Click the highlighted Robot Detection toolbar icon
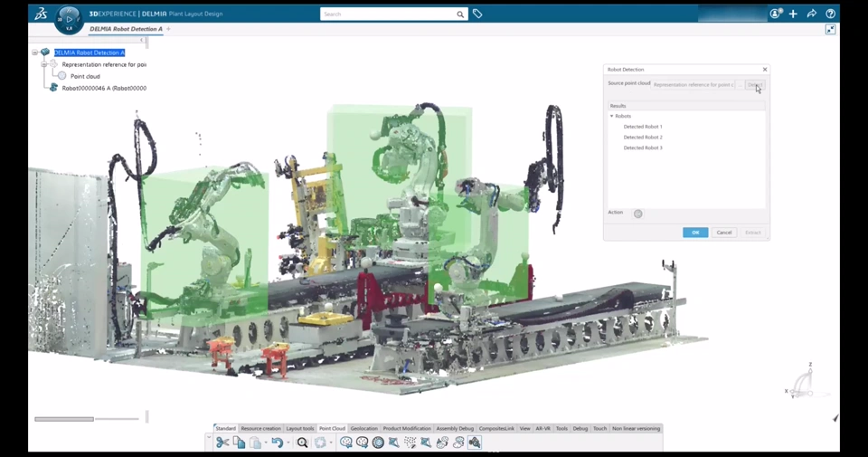This screenshot has height=457, width=868. (475, 442)
